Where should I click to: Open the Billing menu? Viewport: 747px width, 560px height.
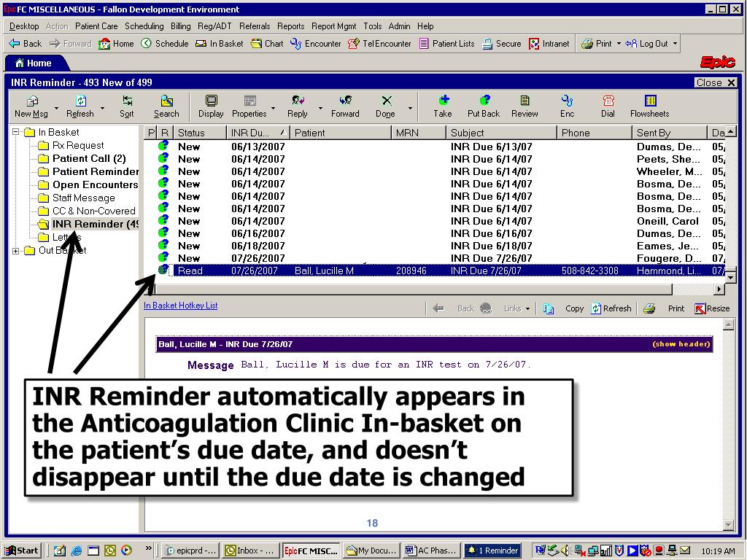(181, 26)
